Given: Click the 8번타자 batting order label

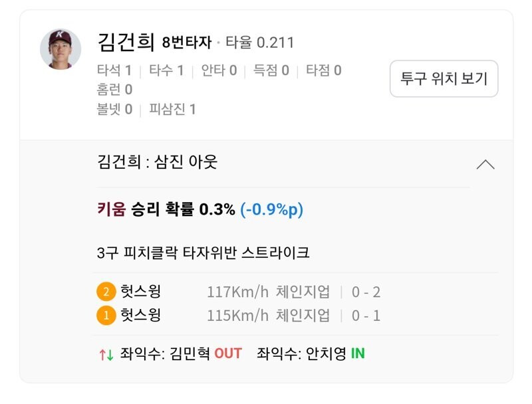Looking at the screenshot, I should [x=187, y=44].
